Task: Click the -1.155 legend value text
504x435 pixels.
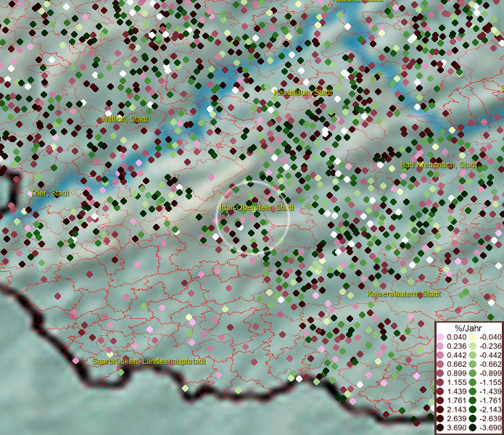Action: pos(490,383)
